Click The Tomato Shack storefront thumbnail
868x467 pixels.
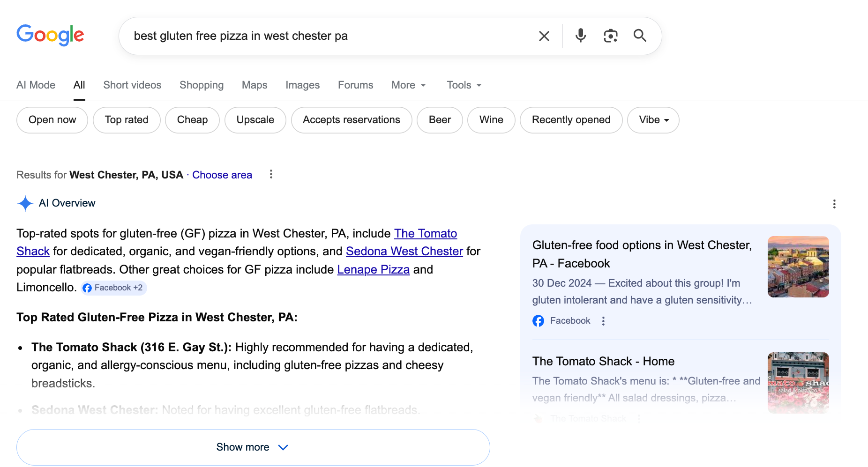coord(798,383)
